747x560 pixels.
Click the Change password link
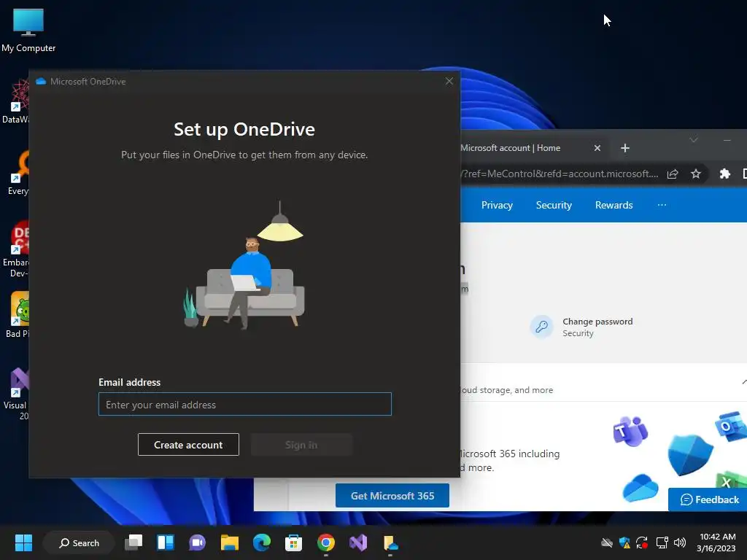tap(597, 322)
